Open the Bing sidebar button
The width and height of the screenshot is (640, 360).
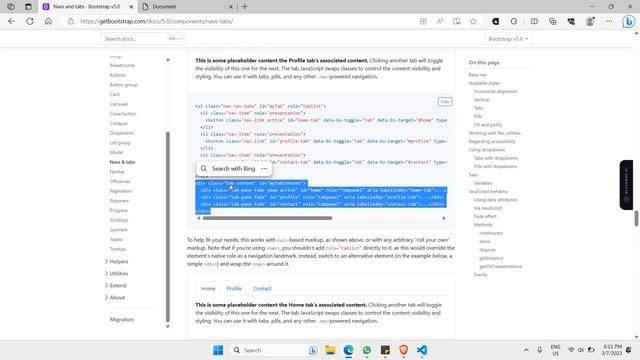[x=629, y=22]
